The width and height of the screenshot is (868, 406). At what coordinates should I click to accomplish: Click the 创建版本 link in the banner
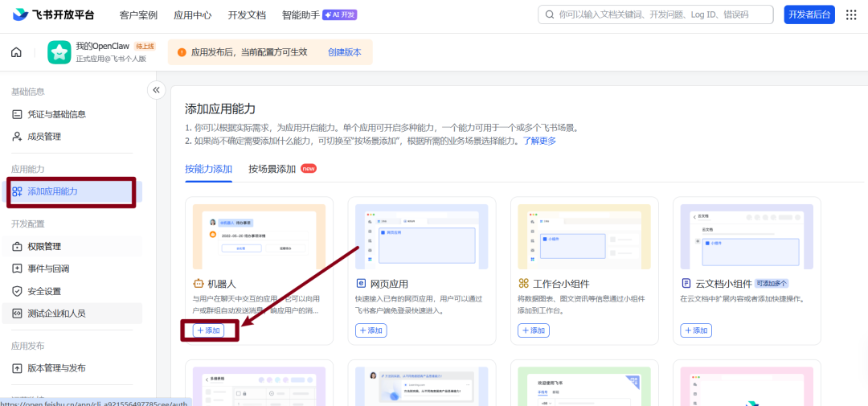344,52
